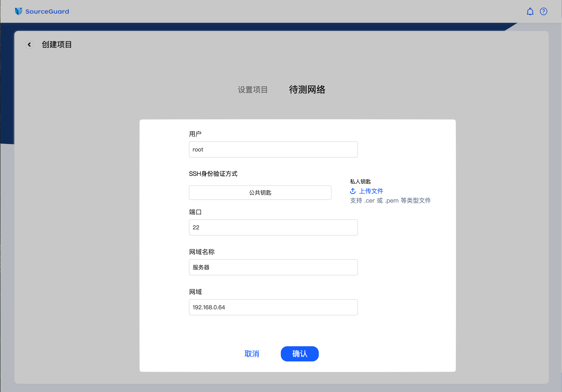This screenshot has width=562, height=392.
Task: Confirm settings with the 确认 button
Action: 300,354
